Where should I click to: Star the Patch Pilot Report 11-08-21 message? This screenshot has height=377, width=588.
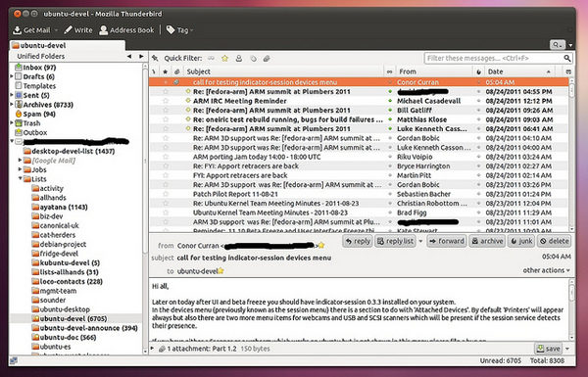click(166, 194)
